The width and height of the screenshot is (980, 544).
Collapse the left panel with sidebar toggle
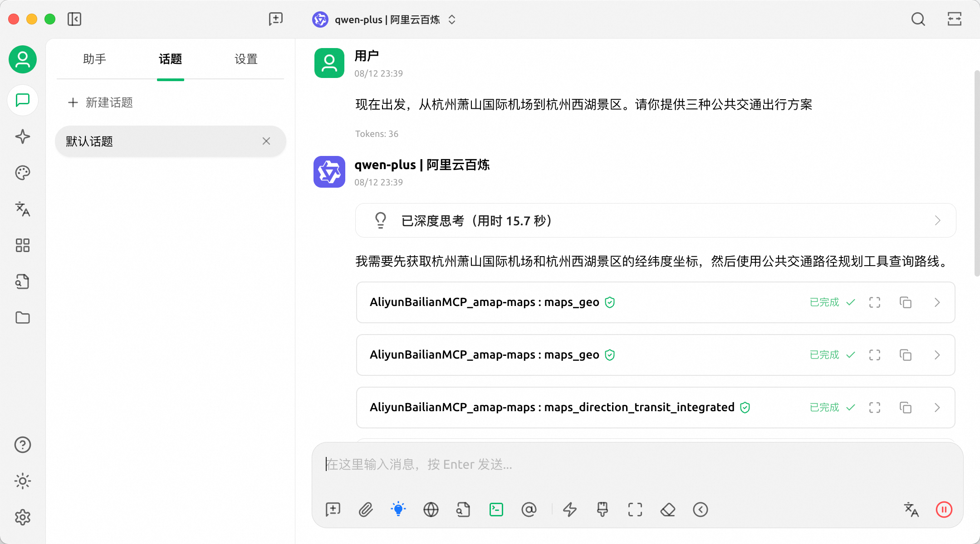point(74,19)
